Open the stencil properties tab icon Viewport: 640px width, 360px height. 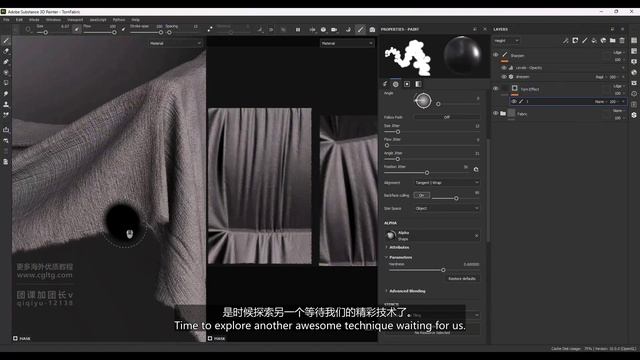(407, 84)
